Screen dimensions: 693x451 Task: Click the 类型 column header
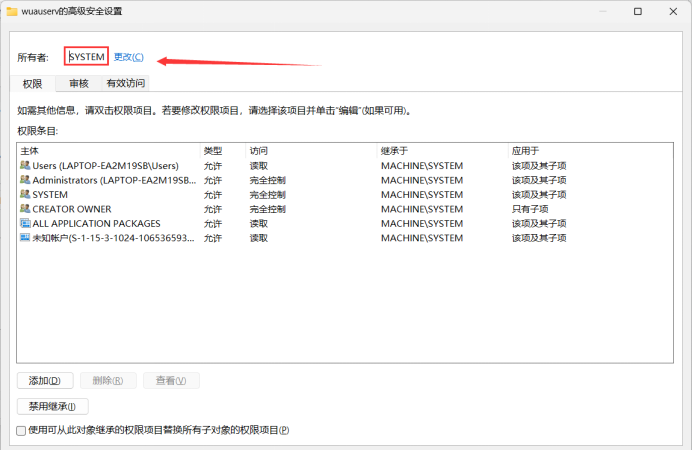click(x=213, y=151)
